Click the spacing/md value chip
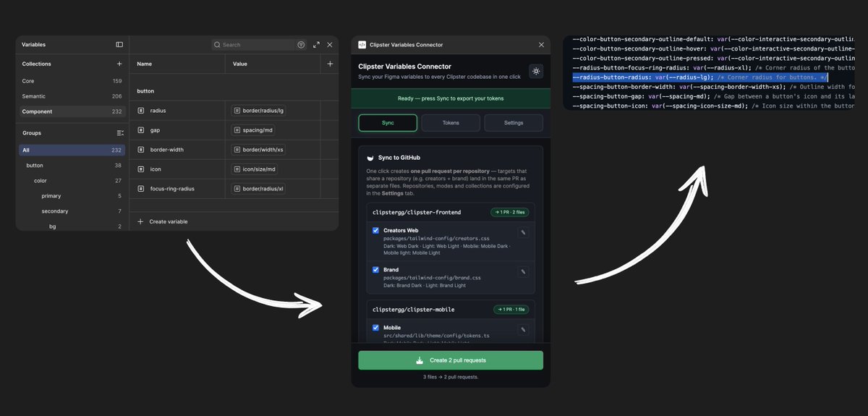The height and width of the screenshot is (416, 868). [255, 130]
